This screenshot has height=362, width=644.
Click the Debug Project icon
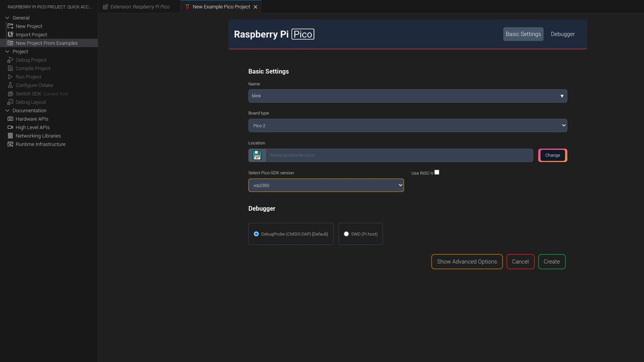click(x=10, y=60)
